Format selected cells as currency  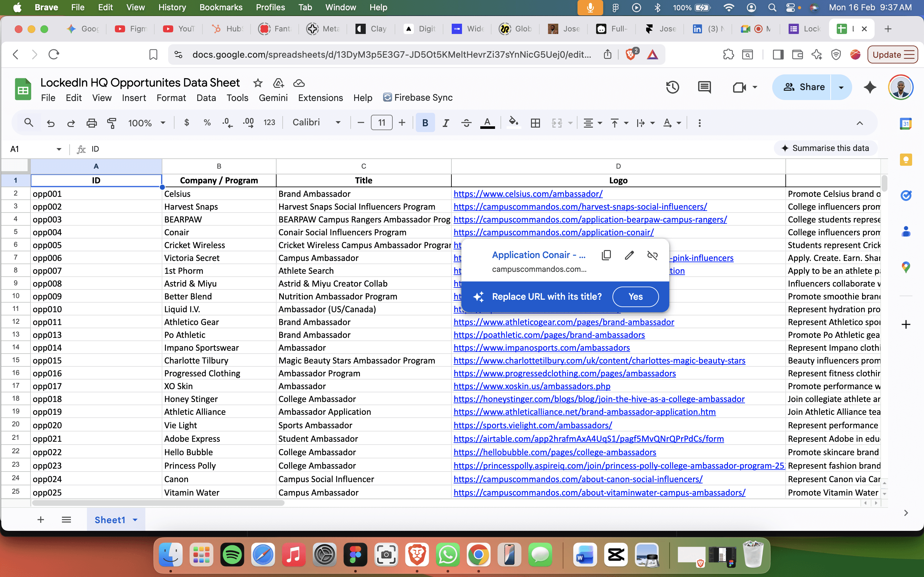[186, 122]
